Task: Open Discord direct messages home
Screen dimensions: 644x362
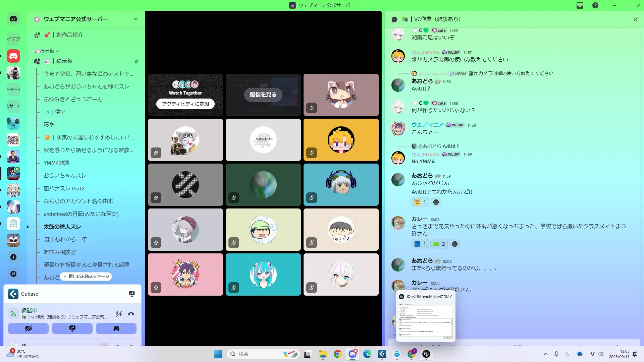Action: coord(13,19)
